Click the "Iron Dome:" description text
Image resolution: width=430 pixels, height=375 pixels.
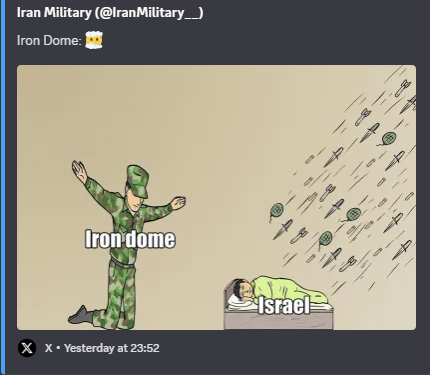[49, 41]
